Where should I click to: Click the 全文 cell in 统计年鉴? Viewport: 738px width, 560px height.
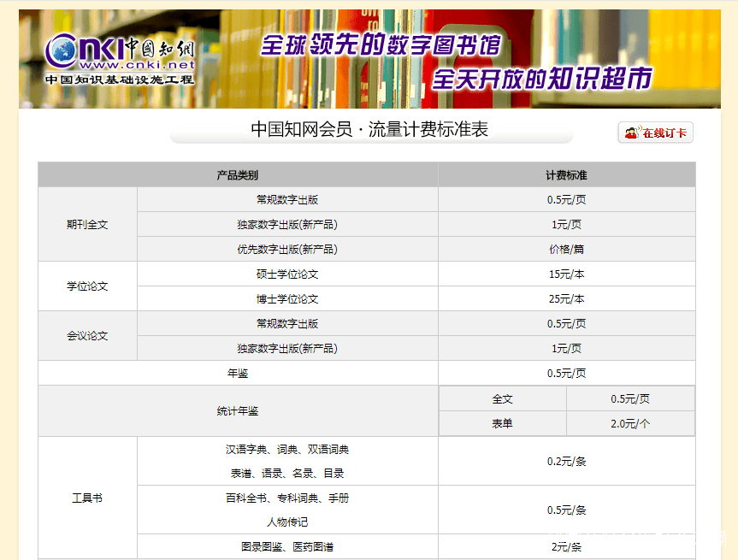click(503, 398)
